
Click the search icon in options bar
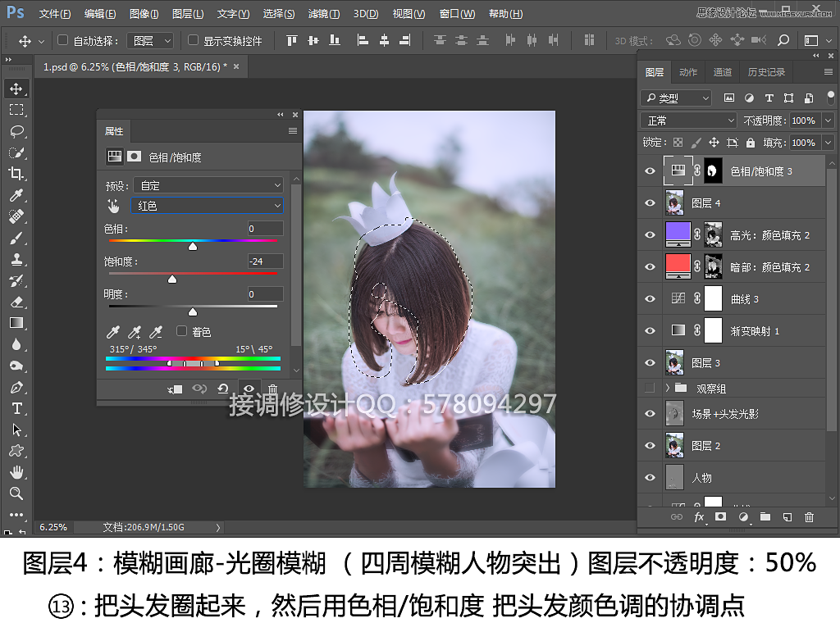(x=783, y=40)
